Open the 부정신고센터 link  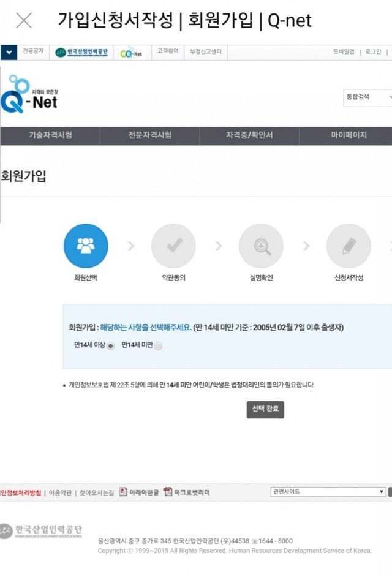[x=206, y=52]
